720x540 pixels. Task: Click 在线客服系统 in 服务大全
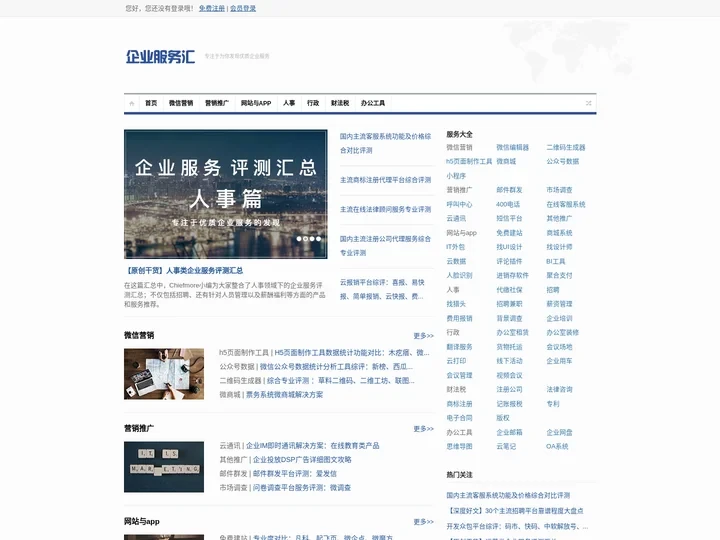566,204
